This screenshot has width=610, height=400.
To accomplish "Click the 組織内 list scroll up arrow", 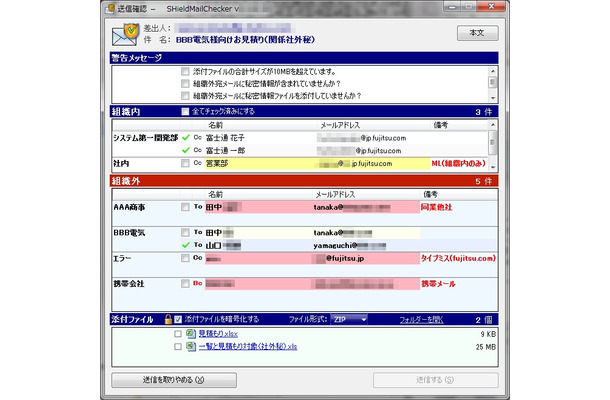I will click(x=493, y=125).
